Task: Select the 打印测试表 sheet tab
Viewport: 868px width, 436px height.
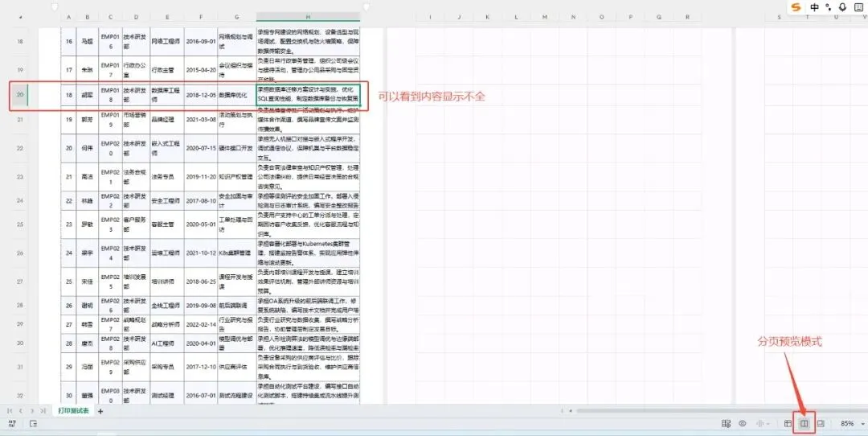Action: coord(73,410)
